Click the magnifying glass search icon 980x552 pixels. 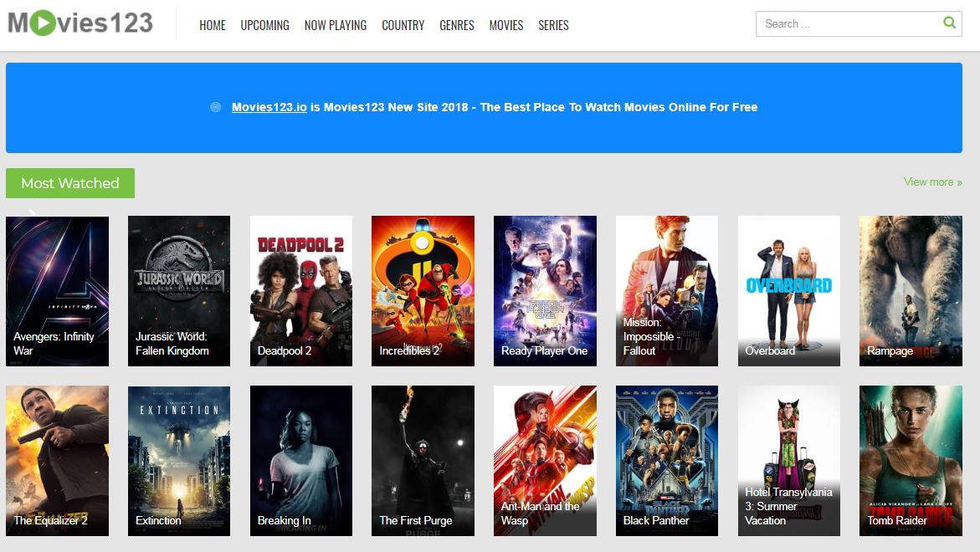(949, 23)
